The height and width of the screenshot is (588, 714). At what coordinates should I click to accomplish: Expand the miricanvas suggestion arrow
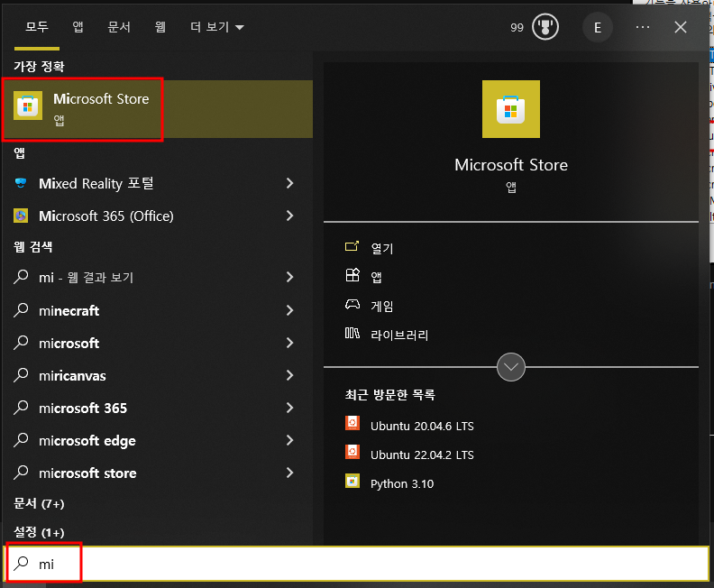point(289,375)
